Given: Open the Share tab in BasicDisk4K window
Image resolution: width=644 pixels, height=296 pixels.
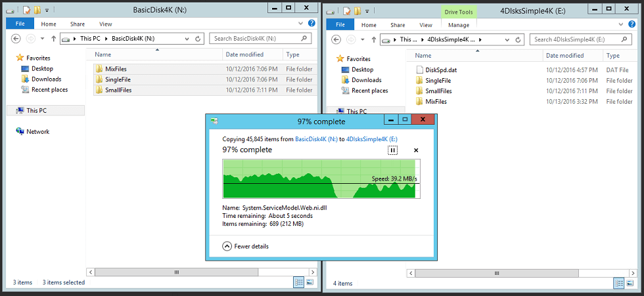Looking at the screenshot, I should pos(77,25).
